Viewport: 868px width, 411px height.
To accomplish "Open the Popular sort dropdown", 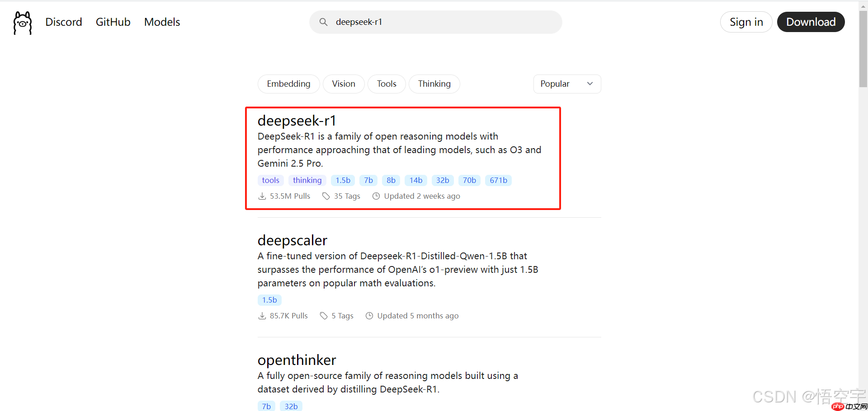I will pyautogui.click(x=566, y=84).
